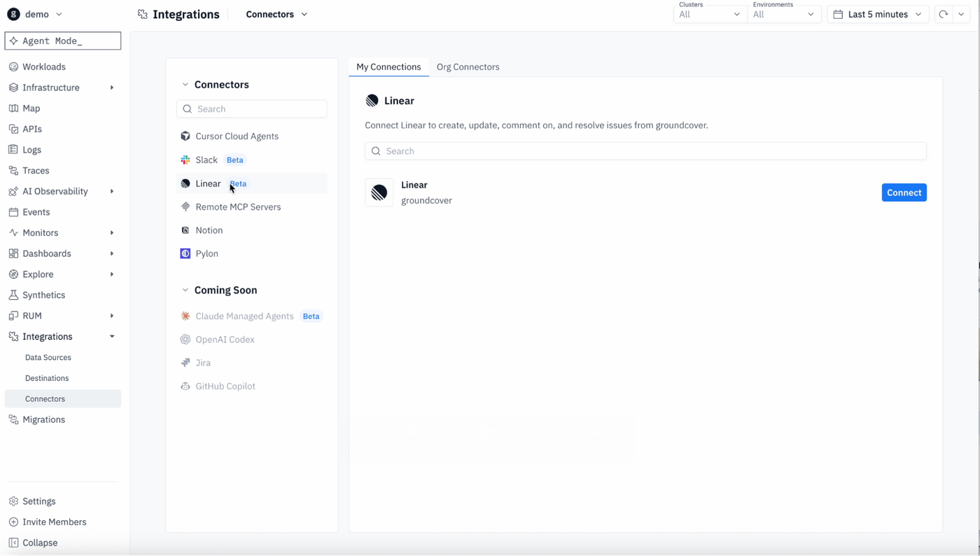This screenshot has width=980, height=556.
Task: Click the Linear connections search field
Action: click(645, 151)
